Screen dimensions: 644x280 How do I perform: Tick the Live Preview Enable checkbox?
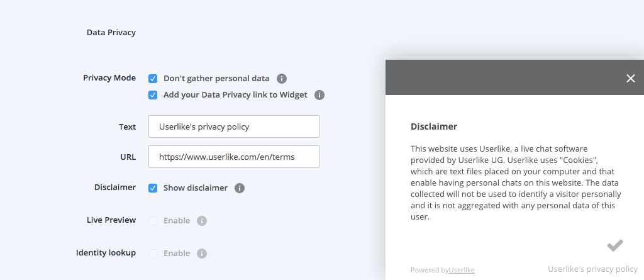coord(153,221)
